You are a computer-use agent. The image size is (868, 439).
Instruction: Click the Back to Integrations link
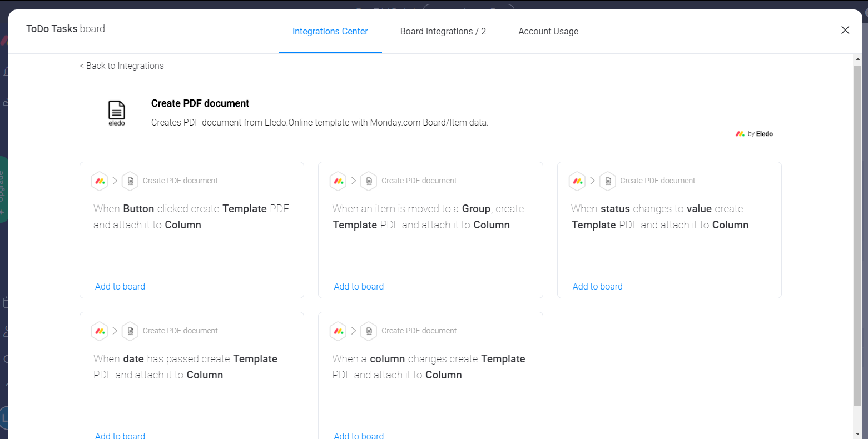(x=121, y=66)
